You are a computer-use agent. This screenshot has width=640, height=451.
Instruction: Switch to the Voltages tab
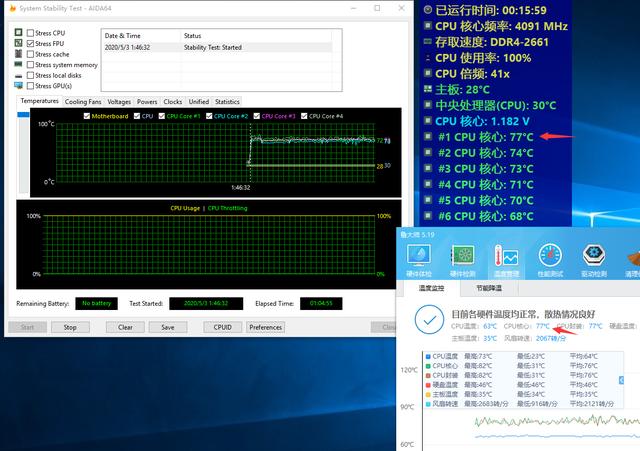119,102
